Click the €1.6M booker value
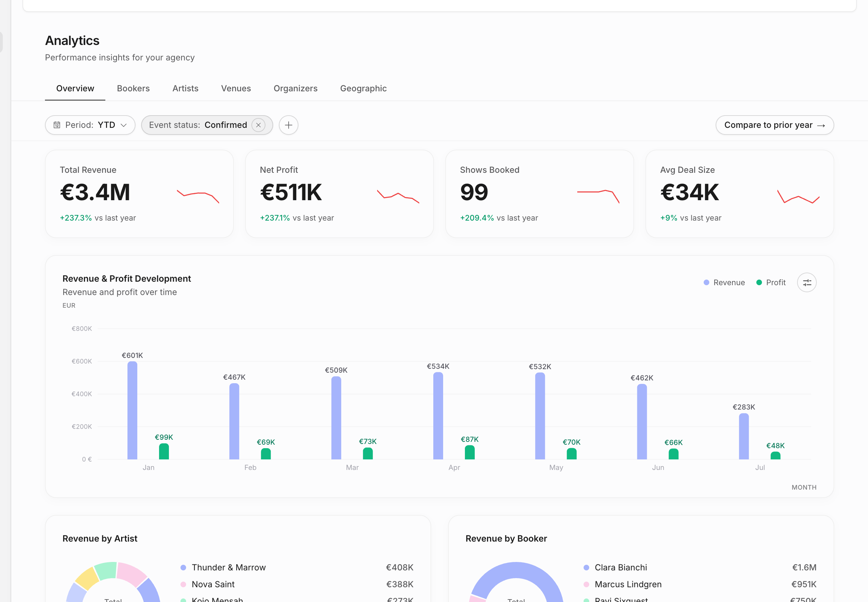868x602 pixels. [x=804, y=567]
